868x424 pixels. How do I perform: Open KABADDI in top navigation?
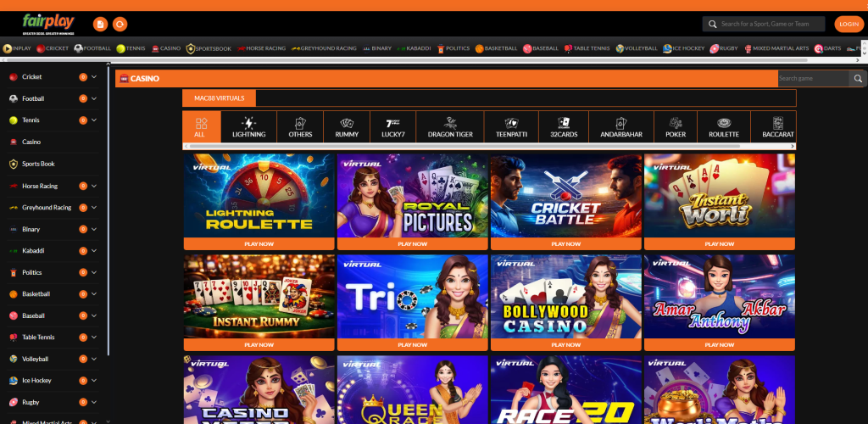[x=414, y=48]
